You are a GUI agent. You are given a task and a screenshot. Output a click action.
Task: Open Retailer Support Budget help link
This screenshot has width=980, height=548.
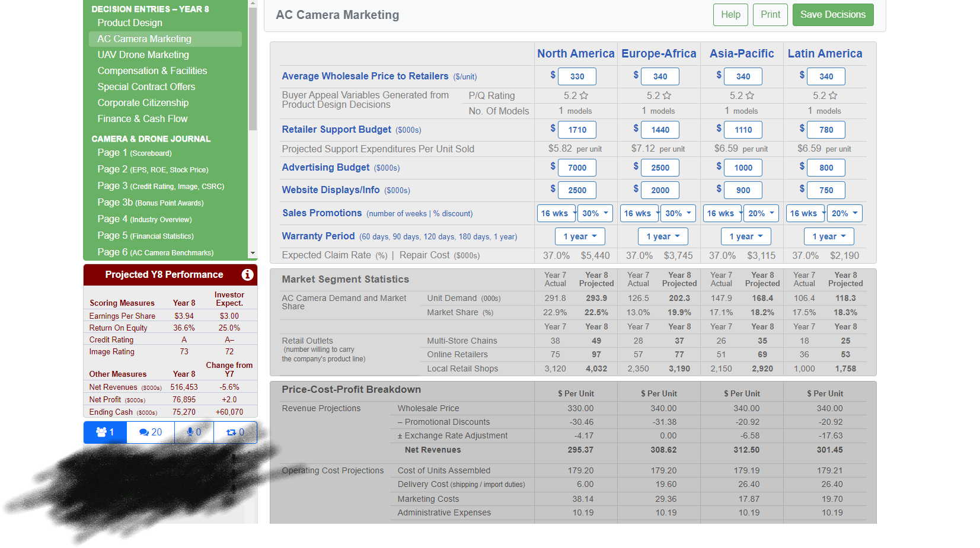pos(337,130)
